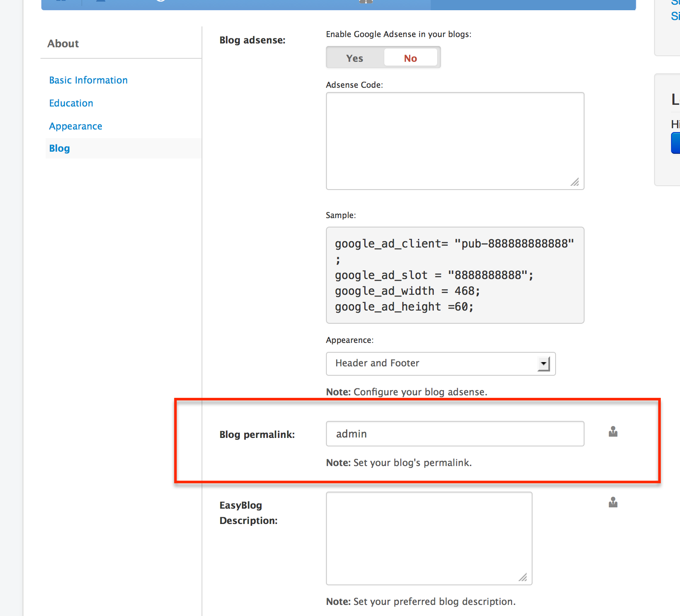The height and width of the screenshot is (616, 680).
Task: Focus the Adsense Code text area
Action: pos(455,141)
